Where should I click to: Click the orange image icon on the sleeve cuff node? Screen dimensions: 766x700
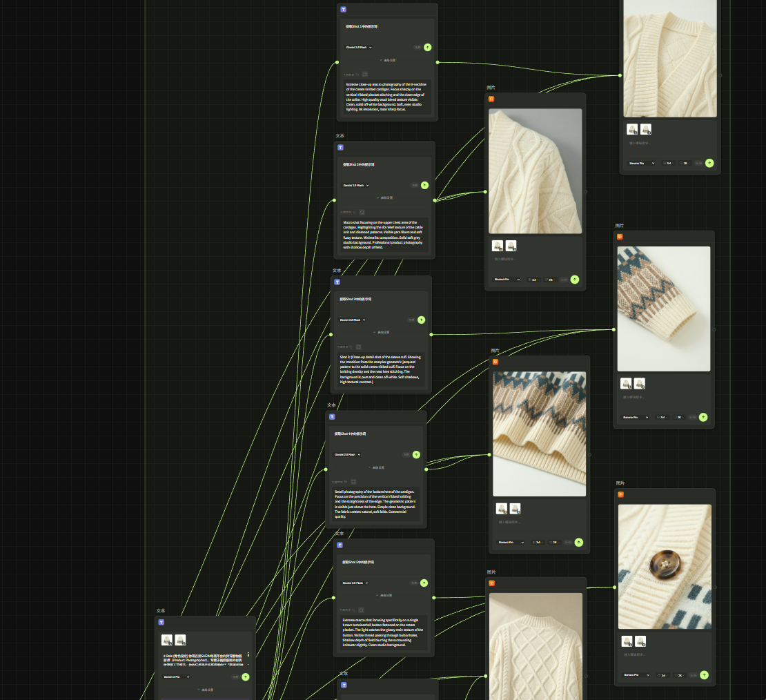pos(620,237)
